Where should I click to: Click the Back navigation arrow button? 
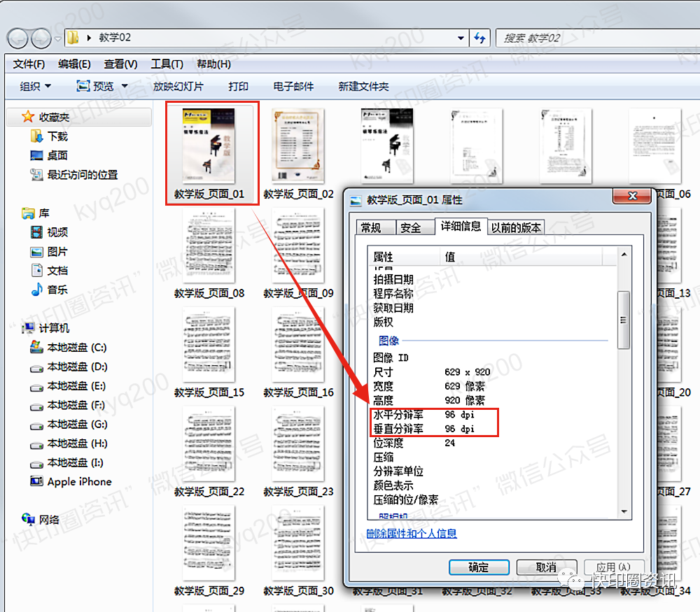pos(18,38)
